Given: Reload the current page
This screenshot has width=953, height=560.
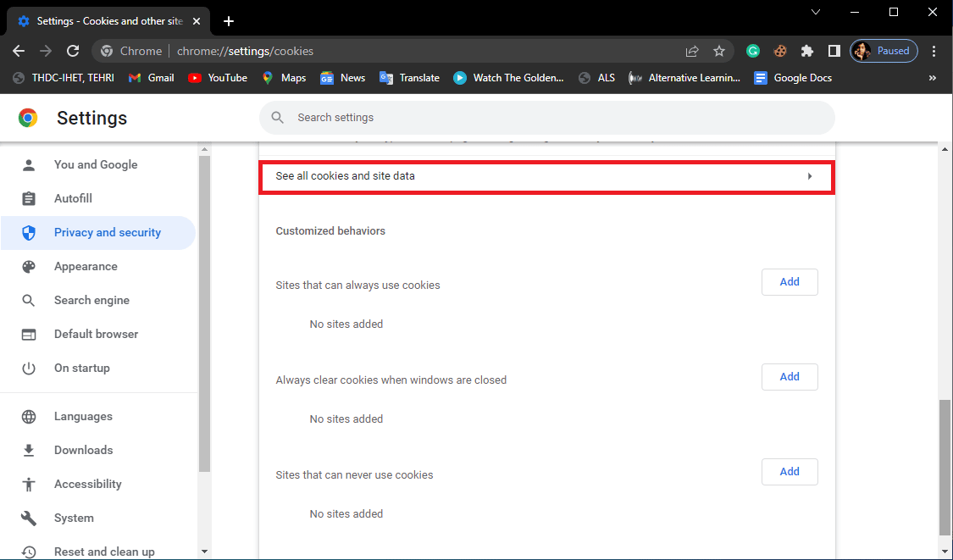Looking at the screenshot, I should pyautogui.click(x=73, y=51).
